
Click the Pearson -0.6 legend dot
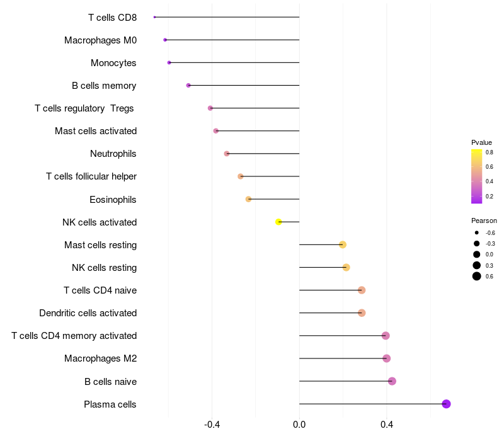[x=477, y=232]
